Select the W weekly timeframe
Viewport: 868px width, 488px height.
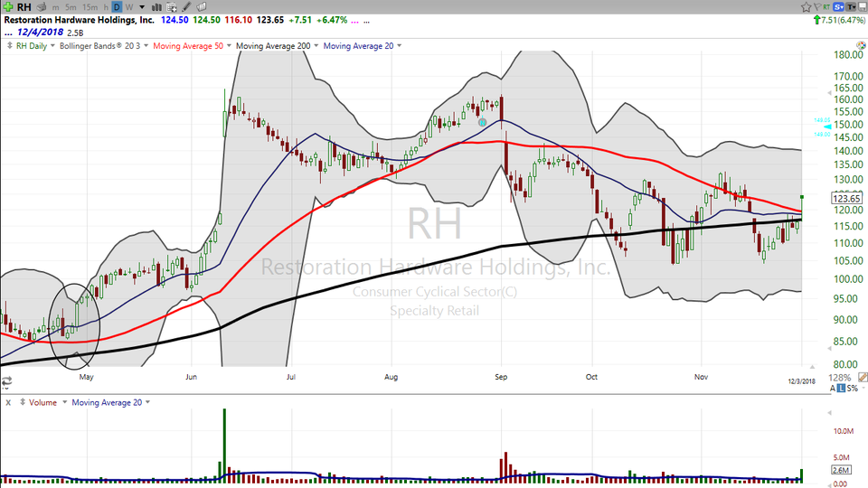click(129, 7)
